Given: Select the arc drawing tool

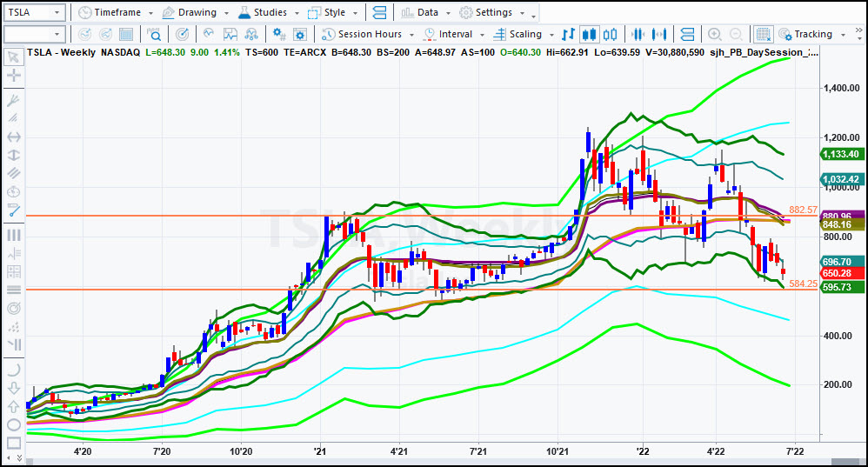Looking at the screenshot, I should pyautogui.click(x=14, y=370).
